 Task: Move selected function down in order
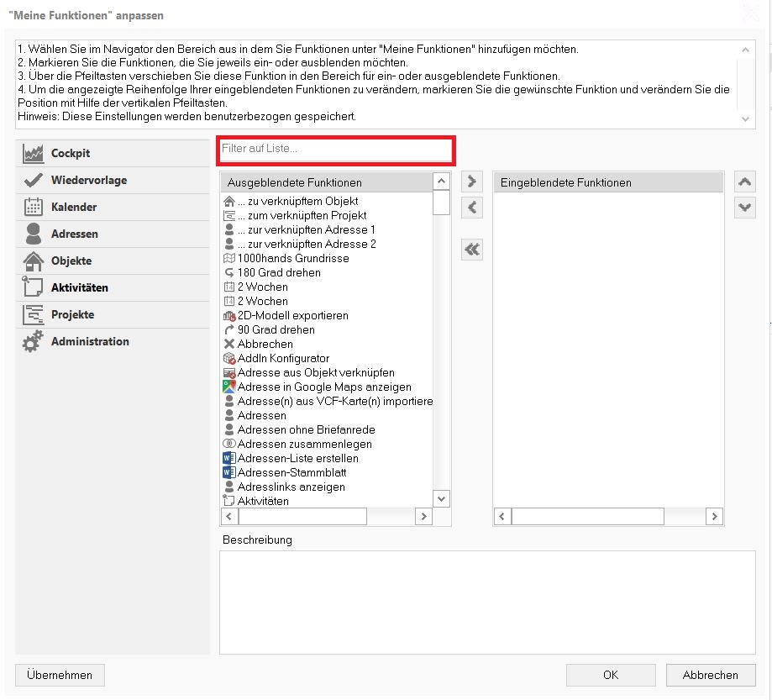click(x=744, y=208)
